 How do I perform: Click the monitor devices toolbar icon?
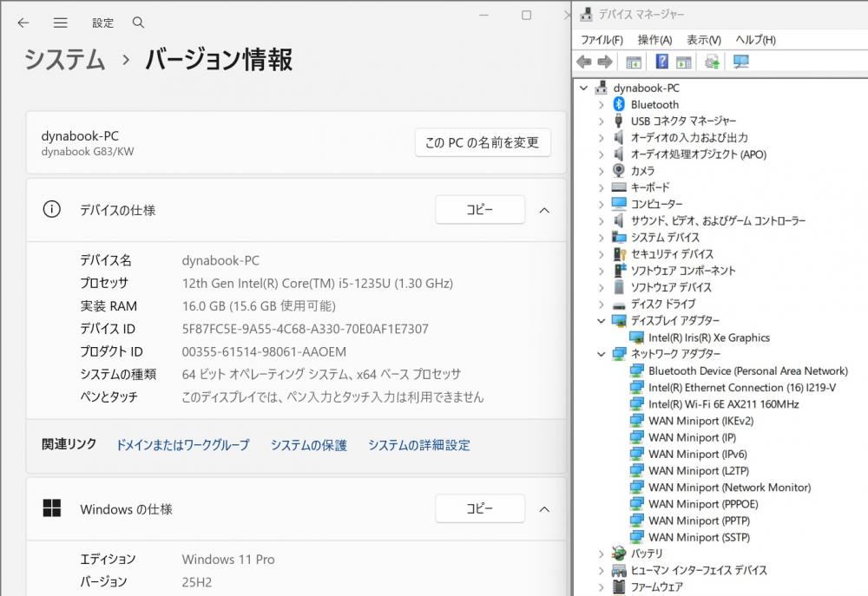(x=740, y=62)
